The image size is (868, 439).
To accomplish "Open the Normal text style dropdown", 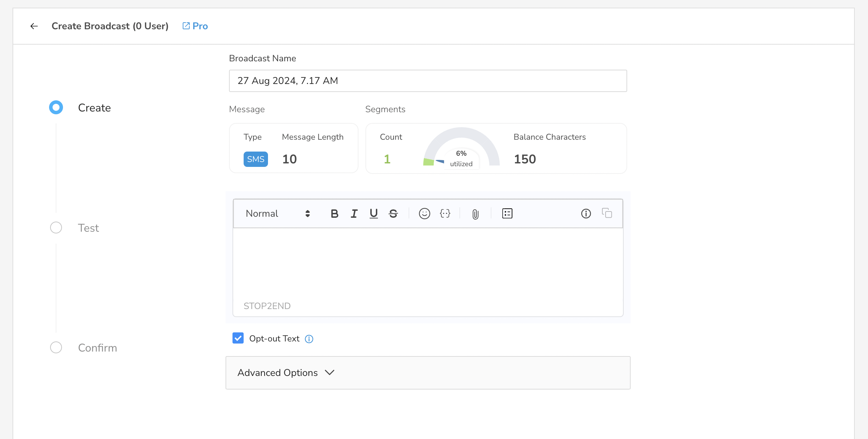I will point(277,214).
